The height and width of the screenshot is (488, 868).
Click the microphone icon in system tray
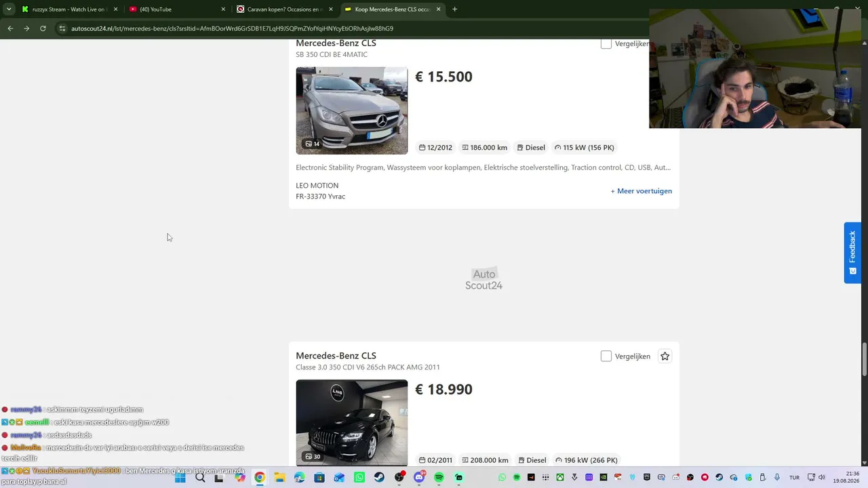[x=777, y=478]
